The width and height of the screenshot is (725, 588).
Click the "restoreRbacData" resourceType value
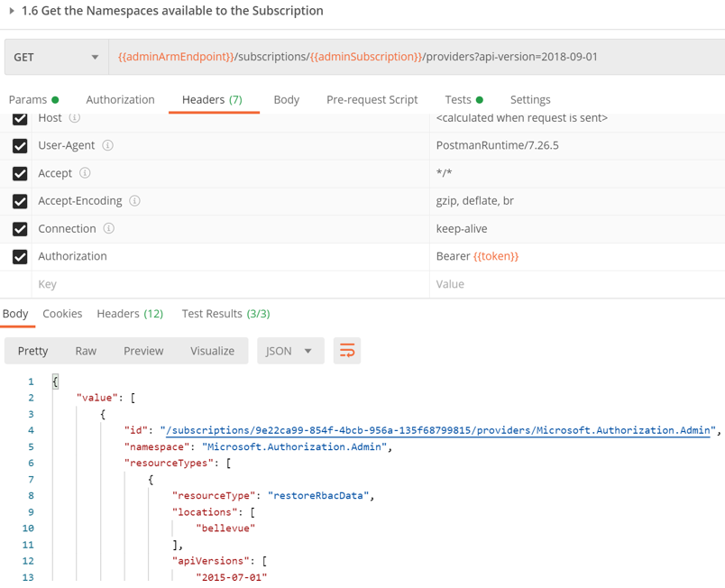tap(318, 495)
